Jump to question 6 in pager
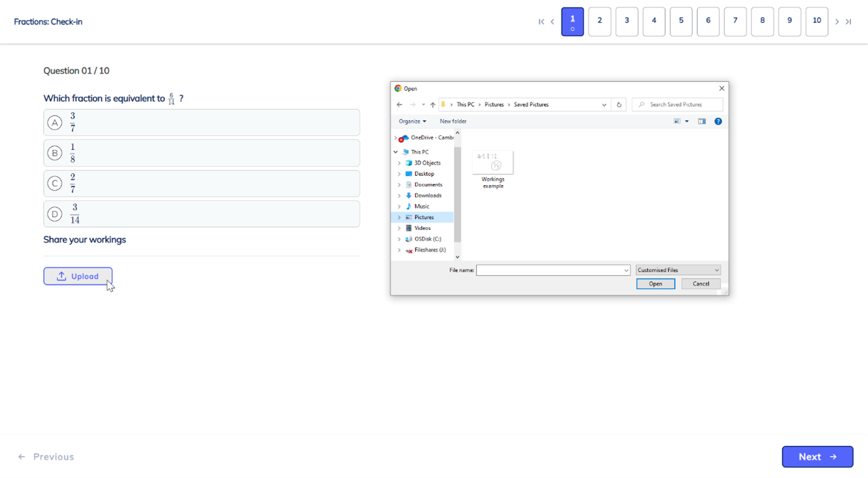868x478 pixels. pyautogui.click(x=708, y=21)
